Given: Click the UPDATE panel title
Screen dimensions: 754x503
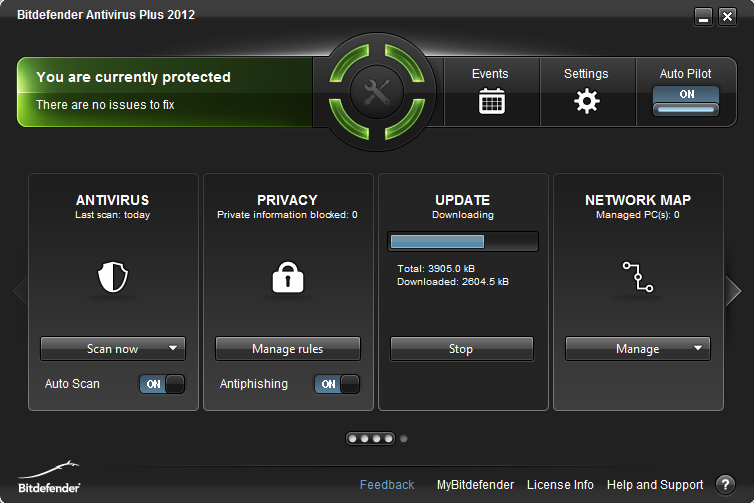Looking at the screenshot, I should tap(463, 200).
